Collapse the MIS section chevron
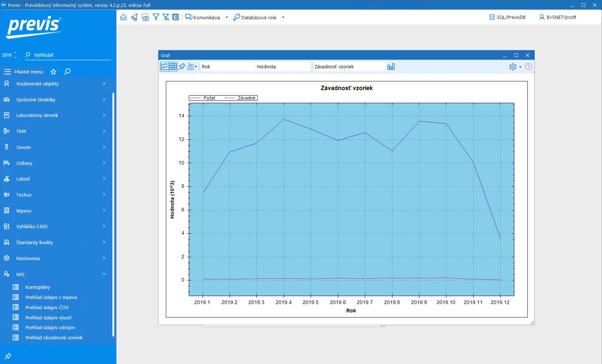This screenshot has width=602, height=364. click(104, 274)
